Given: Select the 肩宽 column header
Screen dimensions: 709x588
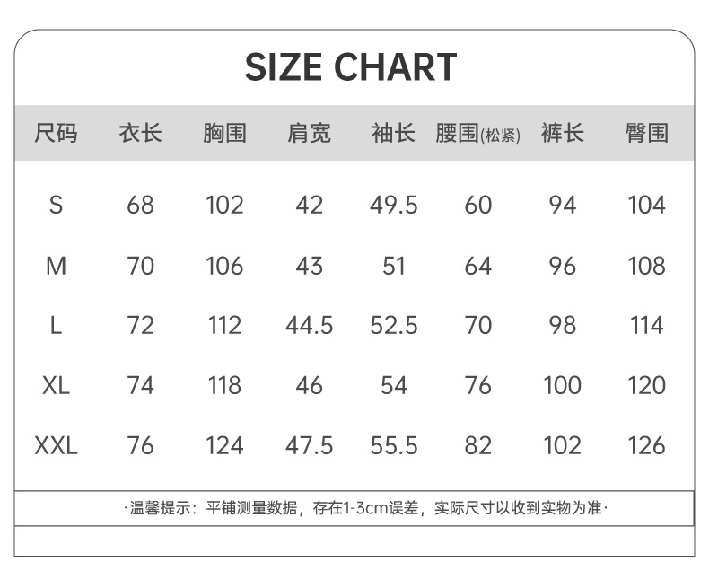Looking at the screenshot, I should pyautogui.click(x=309, y=134).
